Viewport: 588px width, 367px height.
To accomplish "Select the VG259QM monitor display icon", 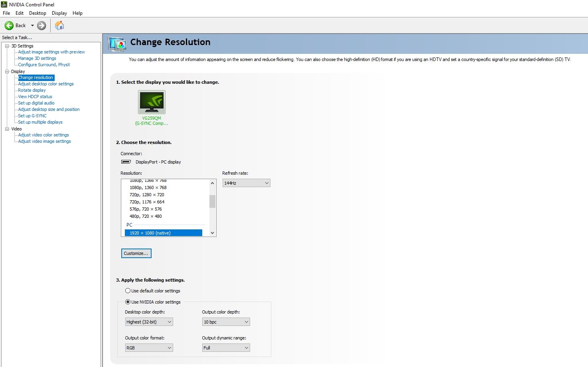I will [152, 102].
